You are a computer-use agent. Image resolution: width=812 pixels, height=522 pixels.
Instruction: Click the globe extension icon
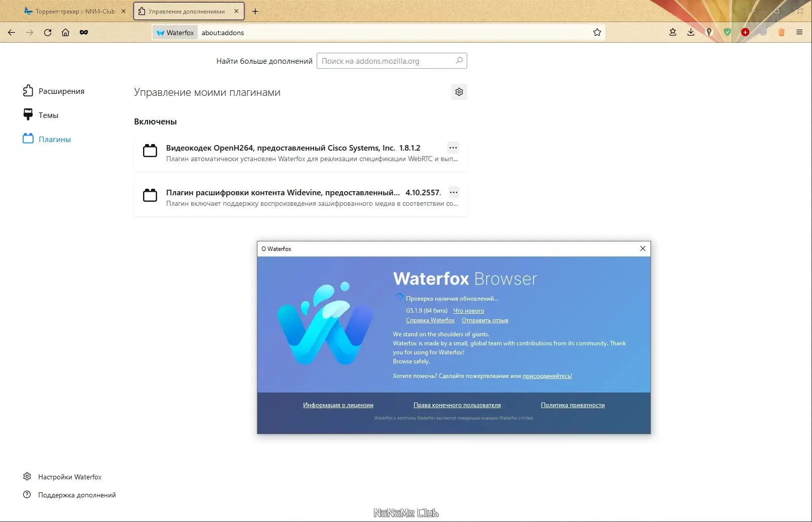pyautogui.click(x=763, y=32)
